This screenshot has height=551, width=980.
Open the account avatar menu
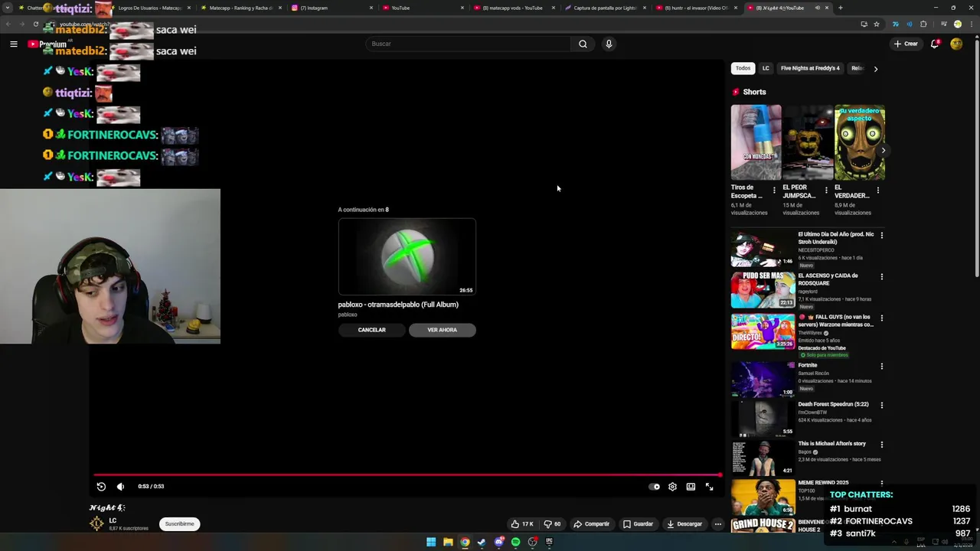(x=956, y=44)
